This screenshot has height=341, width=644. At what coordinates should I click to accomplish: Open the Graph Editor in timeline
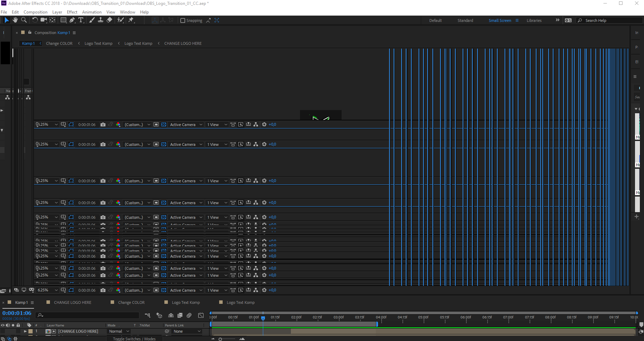coord(201,315)
